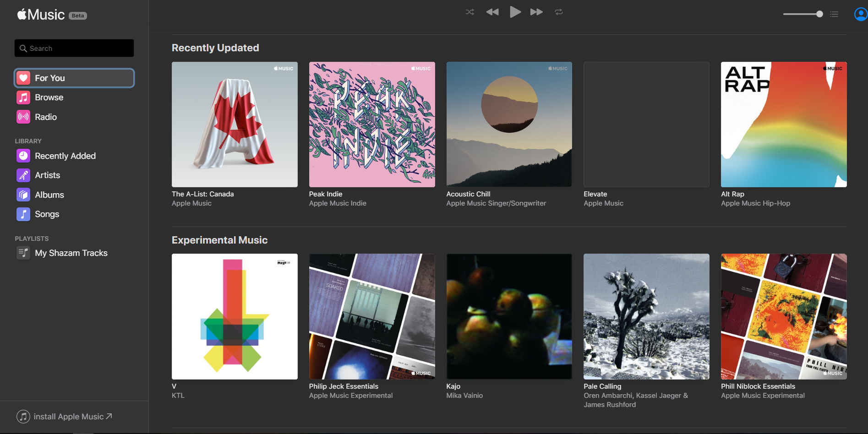Toggle shuffle playback mode
Viewport: 868px width, 434px height.
click(469, 12)
